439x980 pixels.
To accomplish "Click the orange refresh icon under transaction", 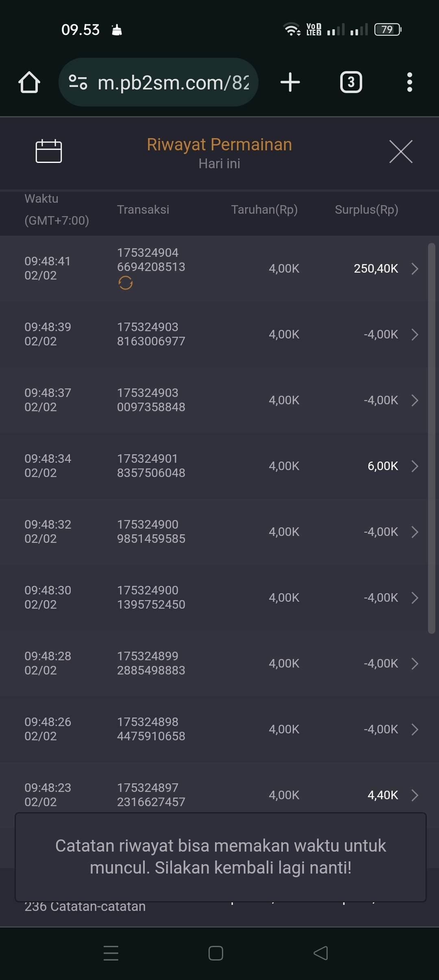I will pos(126,283).
